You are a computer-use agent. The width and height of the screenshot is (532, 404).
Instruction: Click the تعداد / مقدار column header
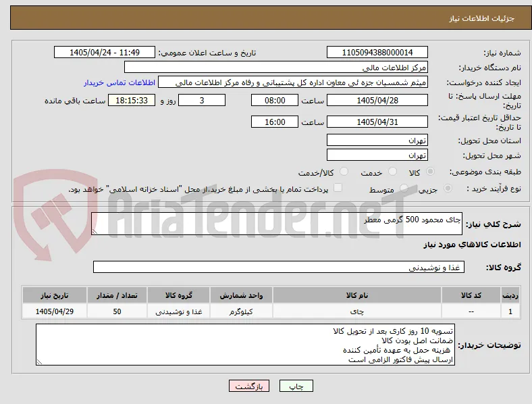(x=117, y=295)
